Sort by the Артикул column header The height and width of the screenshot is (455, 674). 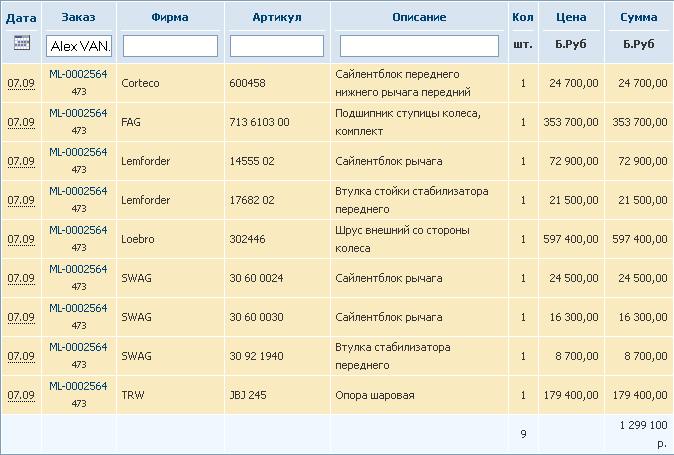pyautogui.click(x=277, y=17)
